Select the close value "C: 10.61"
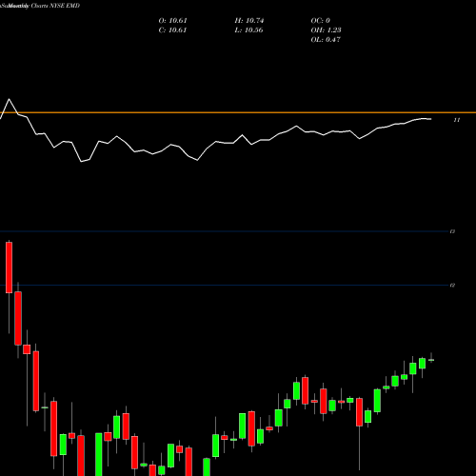 click(x=172, y=30)
